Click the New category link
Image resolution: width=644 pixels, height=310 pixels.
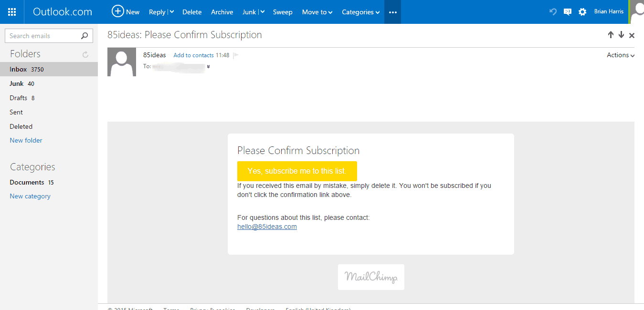(30, 196)
